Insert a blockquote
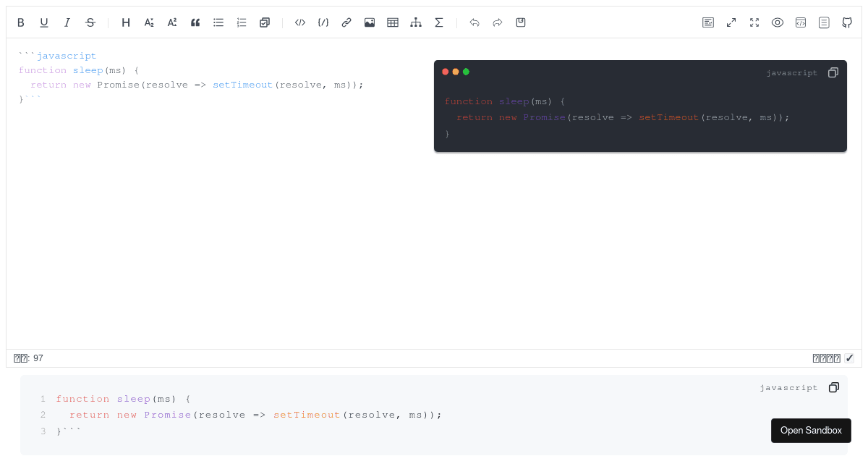 [x=195, y=22]
